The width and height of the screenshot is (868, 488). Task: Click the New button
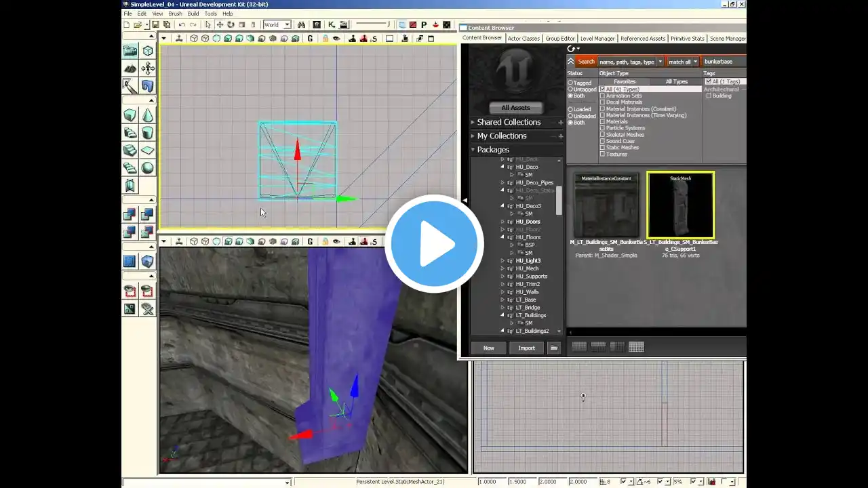click(x=489, y=348)
